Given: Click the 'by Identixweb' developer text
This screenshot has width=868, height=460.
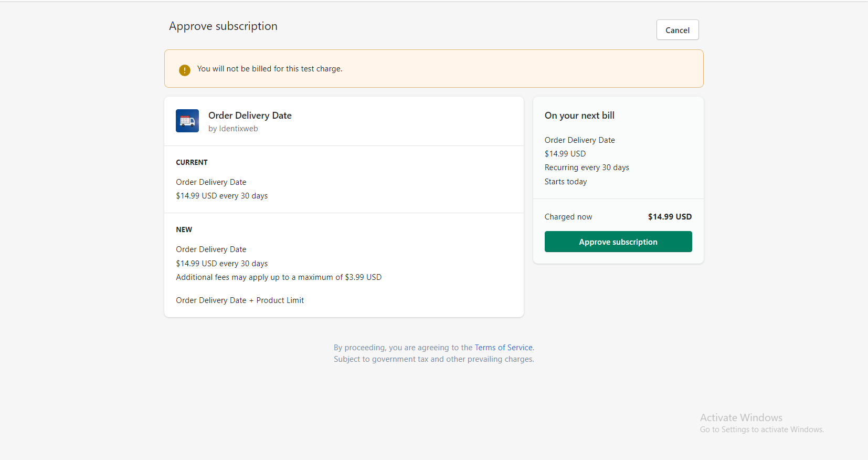Looking at the screenshot, I should click(233, 129).
